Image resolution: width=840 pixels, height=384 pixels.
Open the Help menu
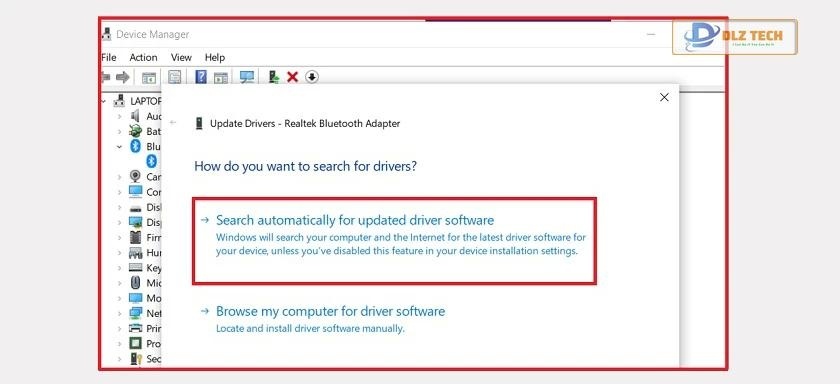[215, 57]
